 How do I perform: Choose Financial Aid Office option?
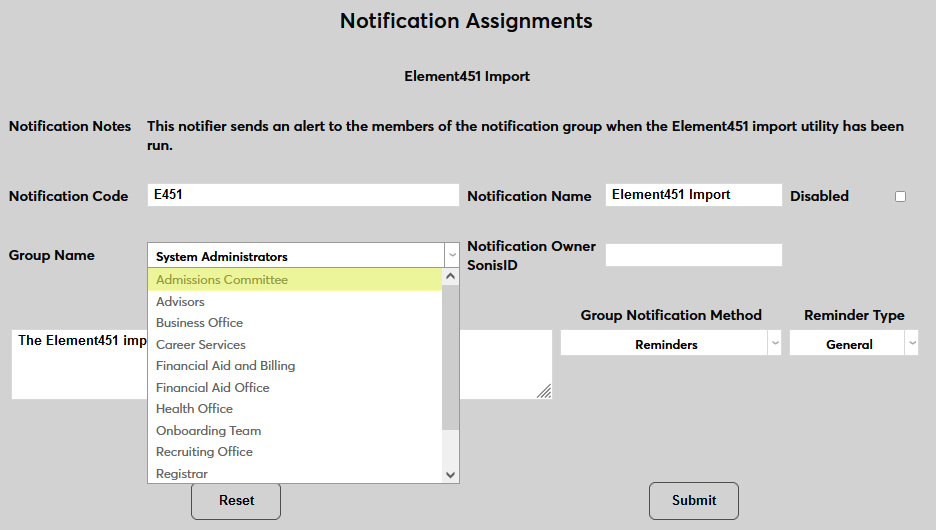(x=294, y=387)
